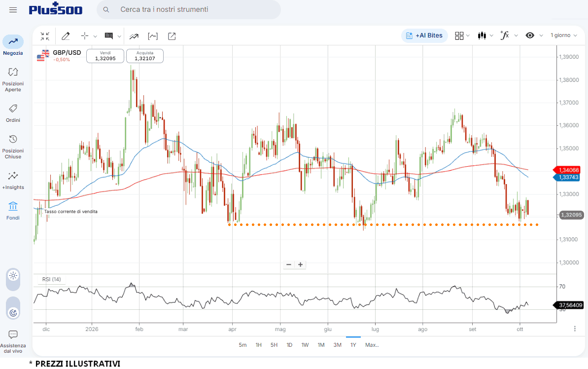The width and height of the screenshot is (588, 369).
Task: Zoom out chart with minus button
Action: 288,264
